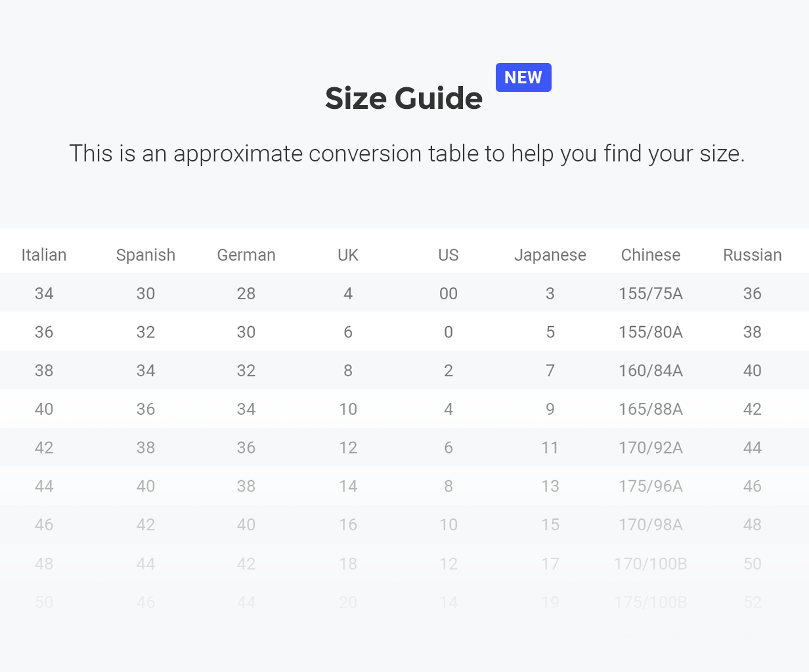Select the Spanish column header
This screenshot has width=809, height=672.
click(146, 255)
